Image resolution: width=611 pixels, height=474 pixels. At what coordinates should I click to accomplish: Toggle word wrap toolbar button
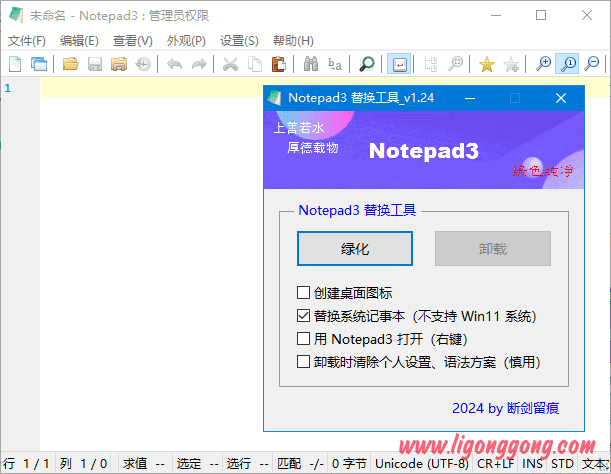pyautogui.click(x=399, y=64)
